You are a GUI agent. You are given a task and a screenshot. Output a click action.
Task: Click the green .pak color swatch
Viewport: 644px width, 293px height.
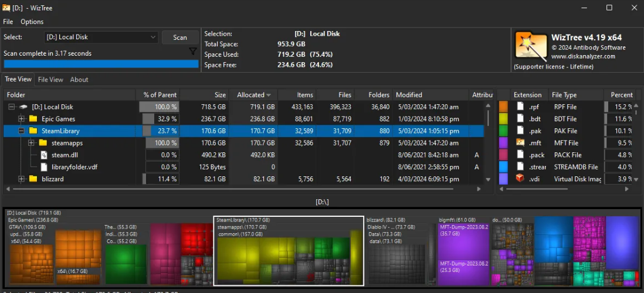tap(503, 131)
